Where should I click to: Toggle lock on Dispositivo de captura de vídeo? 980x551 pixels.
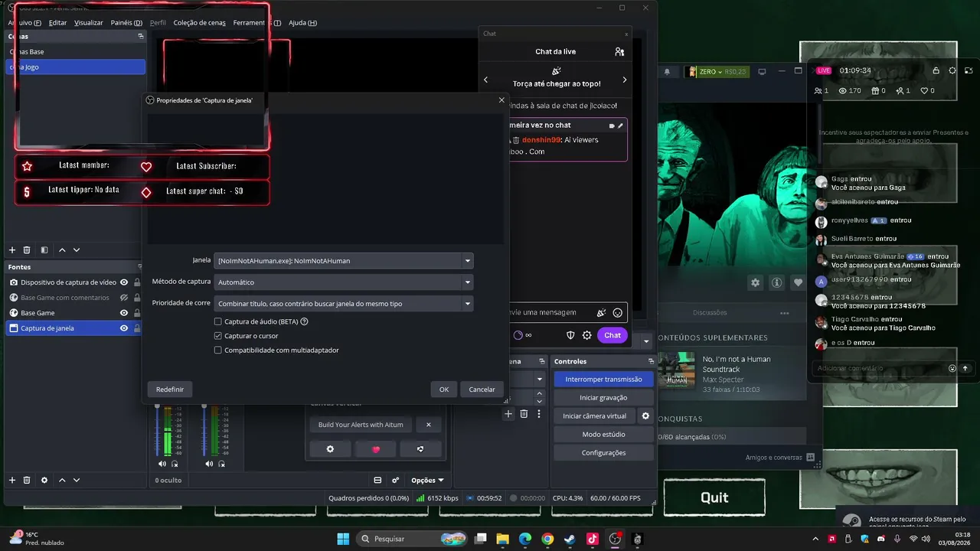click(137, 282)
